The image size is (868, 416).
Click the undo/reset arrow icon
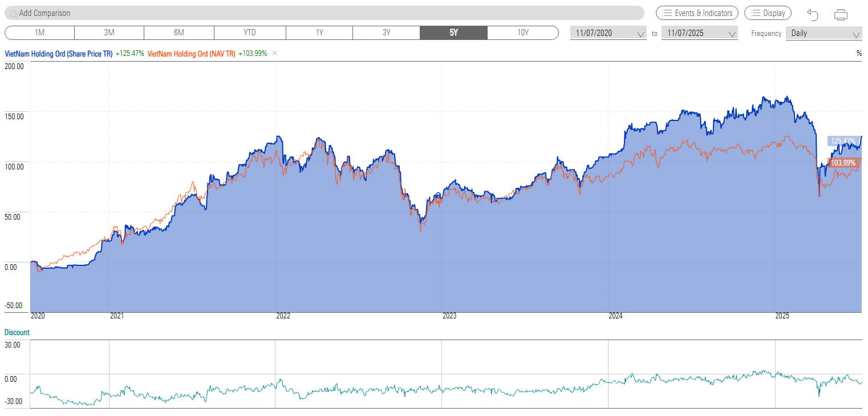(x=813, y=14)
